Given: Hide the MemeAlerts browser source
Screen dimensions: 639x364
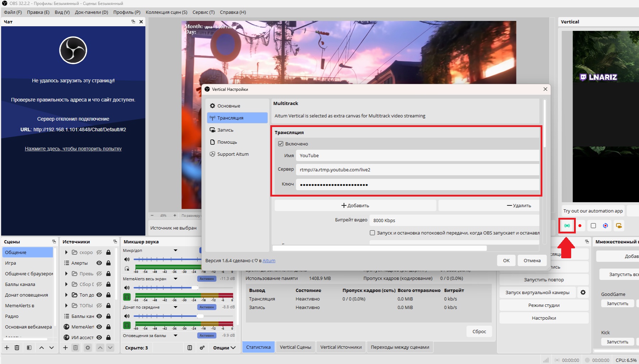Looking at the screenshot, I should tap(99, 327).
